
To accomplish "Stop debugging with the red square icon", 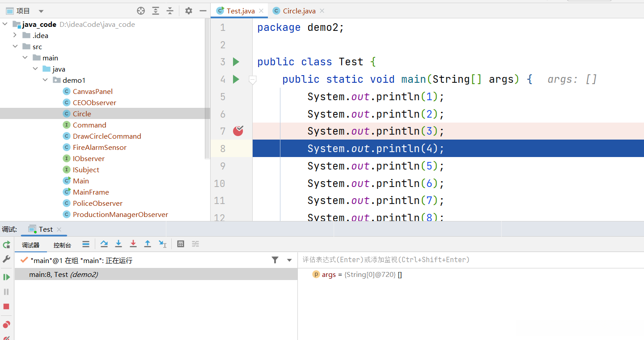I will (6, 306).
